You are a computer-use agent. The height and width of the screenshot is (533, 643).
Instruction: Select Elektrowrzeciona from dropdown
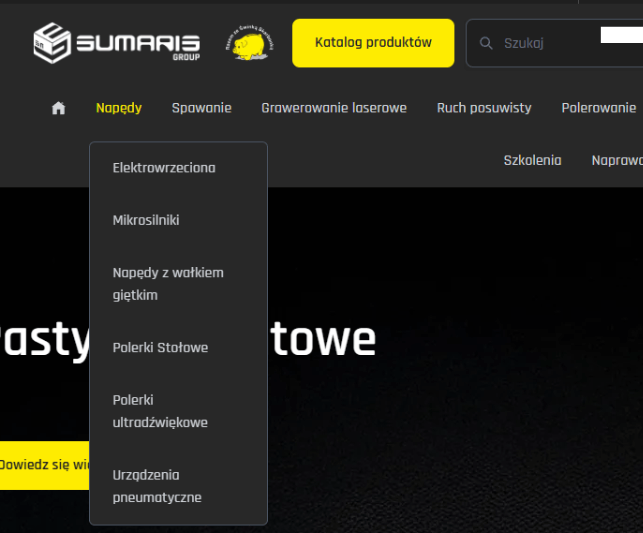click(164, 168)
